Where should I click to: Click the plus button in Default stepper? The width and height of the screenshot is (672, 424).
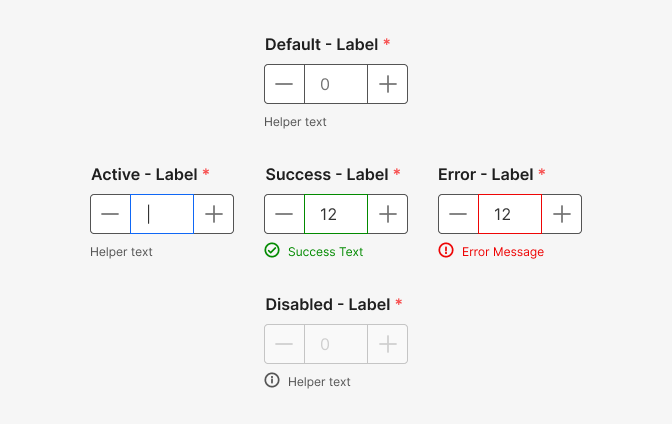pos(387,84)
